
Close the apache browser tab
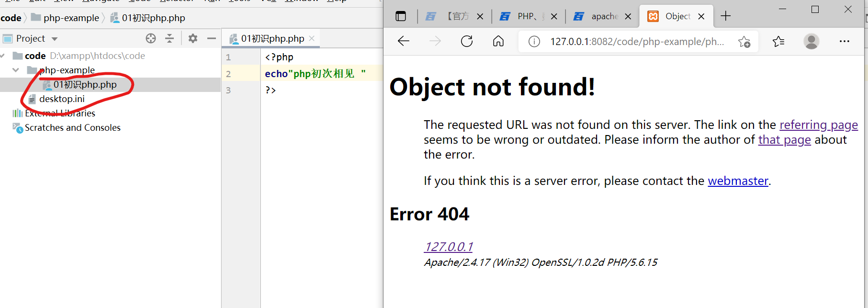[x=628, y=16]
